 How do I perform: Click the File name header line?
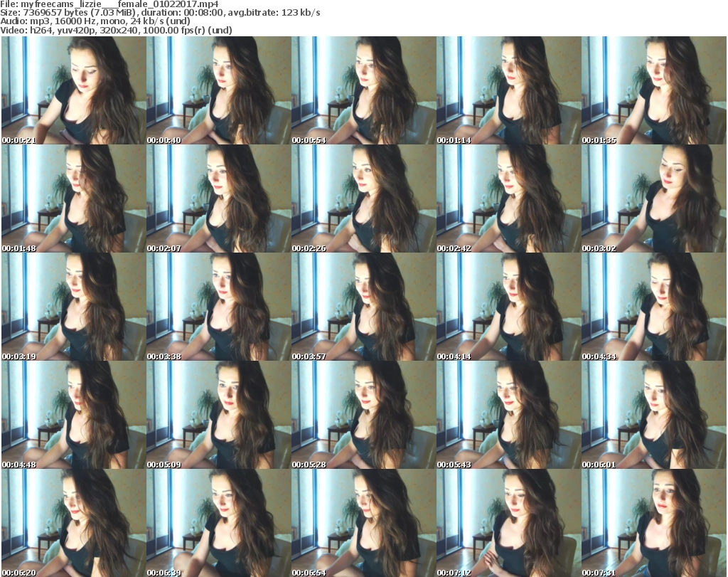tap(109, 4)
